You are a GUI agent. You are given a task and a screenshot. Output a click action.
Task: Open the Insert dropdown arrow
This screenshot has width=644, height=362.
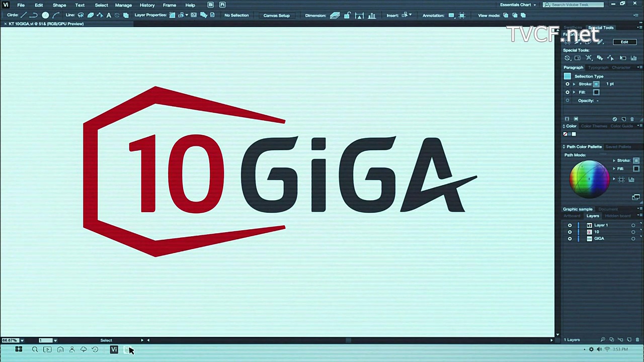[410, 15]
